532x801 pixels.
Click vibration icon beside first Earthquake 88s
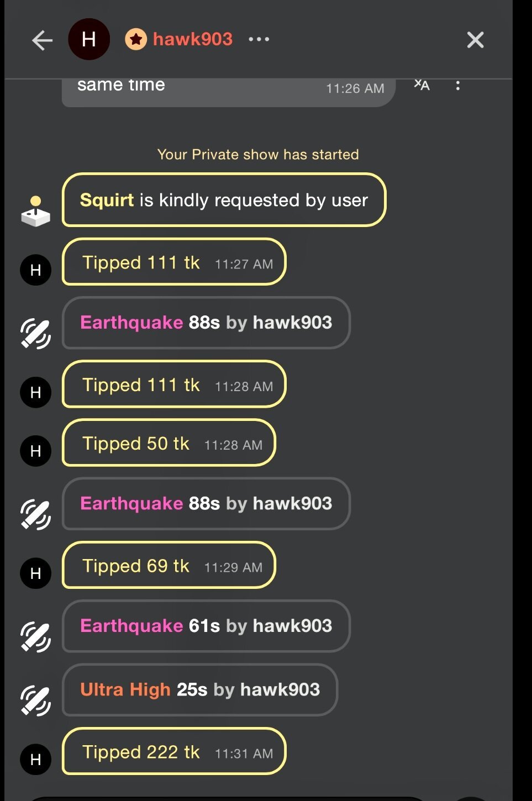click(36, 334)
